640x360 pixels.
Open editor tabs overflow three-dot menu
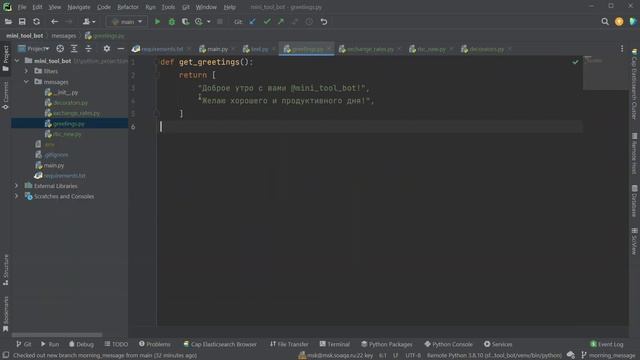pyautogui.click(x=622, y=49)
